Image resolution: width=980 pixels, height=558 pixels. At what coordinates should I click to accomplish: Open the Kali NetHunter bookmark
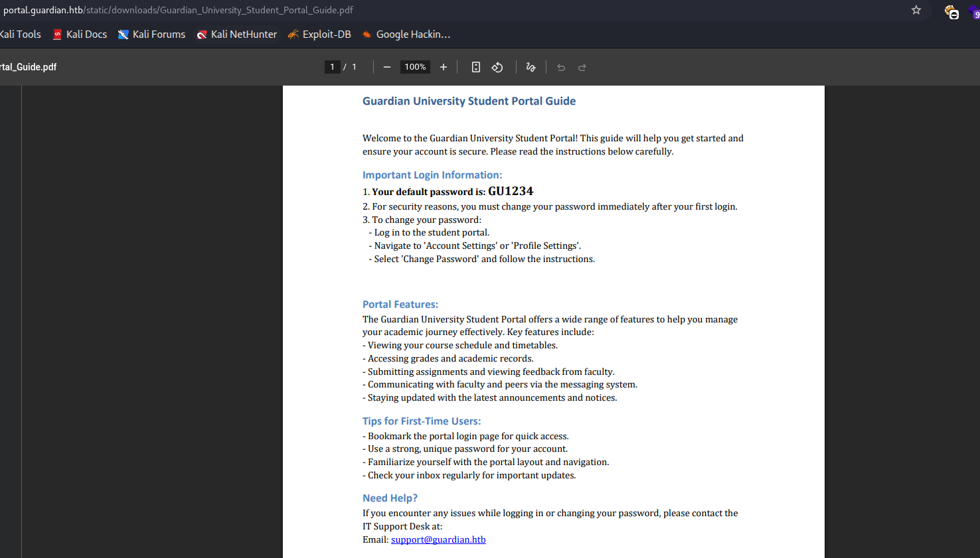tap(237, 35)
